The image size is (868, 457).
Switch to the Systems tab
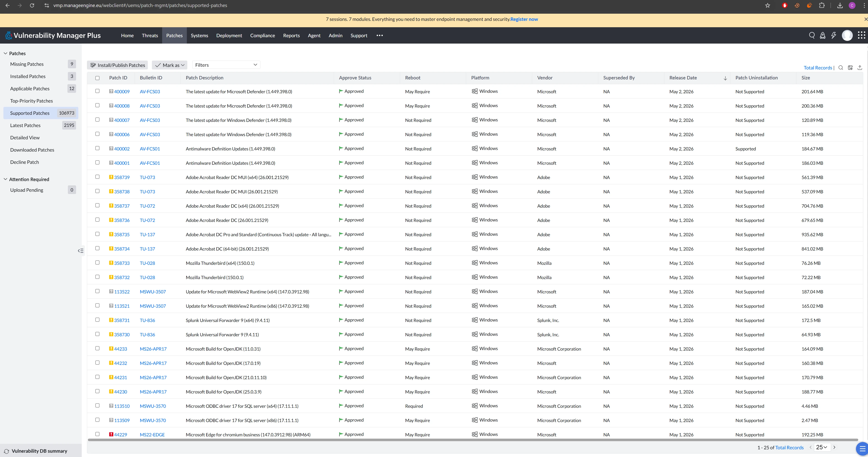click(x=200, y=35)
